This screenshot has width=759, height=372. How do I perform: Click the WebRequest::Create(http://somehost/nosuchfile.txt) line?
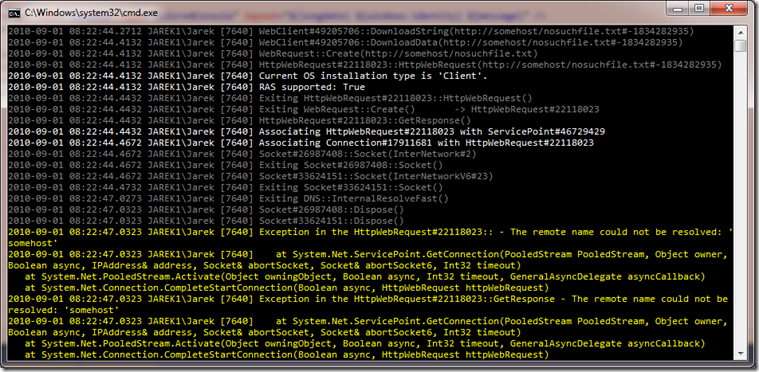tap(273, 54)
